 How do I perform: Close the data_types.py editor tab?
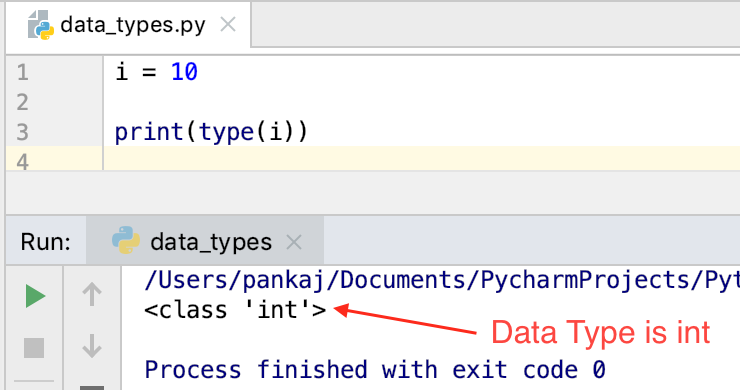[x=228, y=24]
